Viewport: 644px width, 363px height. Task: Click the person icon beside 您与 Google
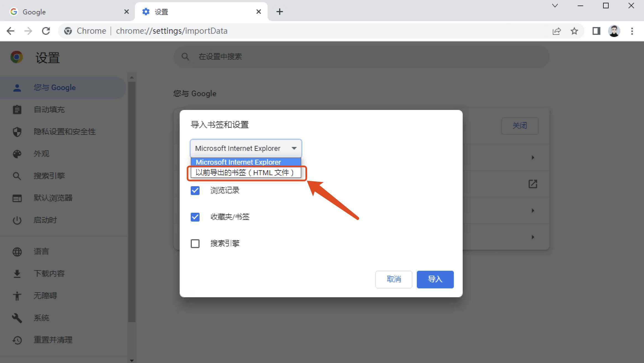pos(17,88)
